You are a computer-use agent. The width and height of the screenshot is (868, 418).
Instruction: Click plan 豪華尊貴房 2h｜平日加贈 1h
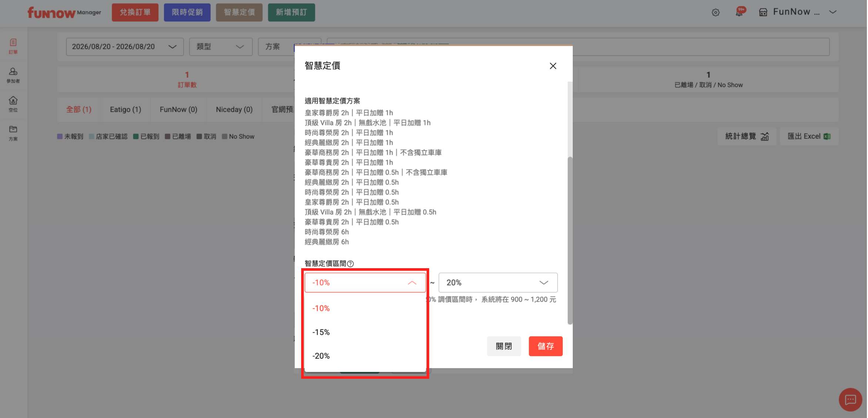[349, 163]
